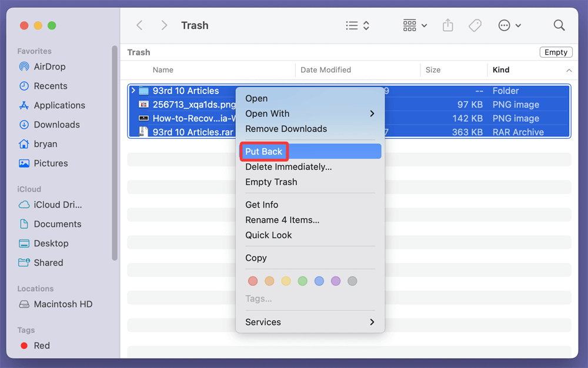This screenshot has width=588, height=368.
Task: Open AirDrop in the sidebar
Action: click(49, 66)
